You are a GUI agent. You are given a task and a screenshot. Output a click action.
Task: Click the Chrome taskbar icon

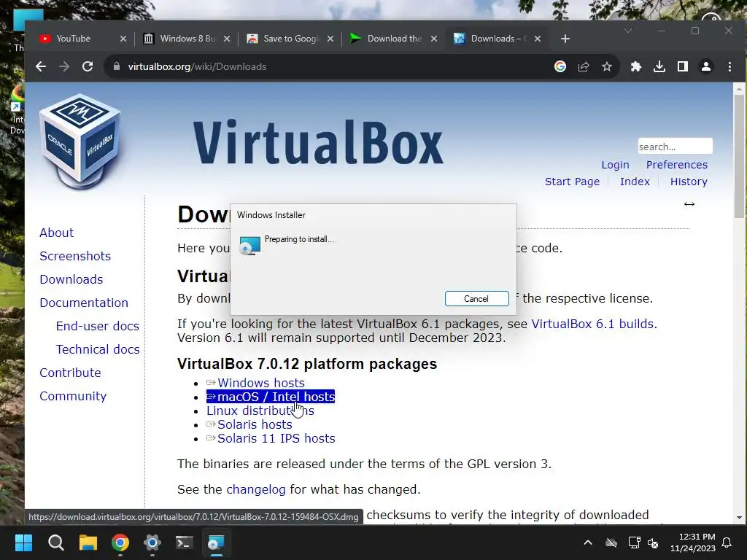tap(120, 542)
